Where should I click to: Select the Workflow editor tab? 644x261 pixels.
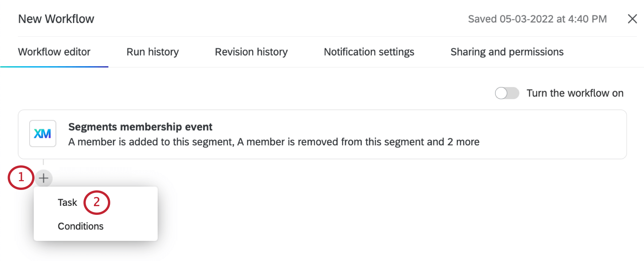pyautogui.click(x=54, y=52)
